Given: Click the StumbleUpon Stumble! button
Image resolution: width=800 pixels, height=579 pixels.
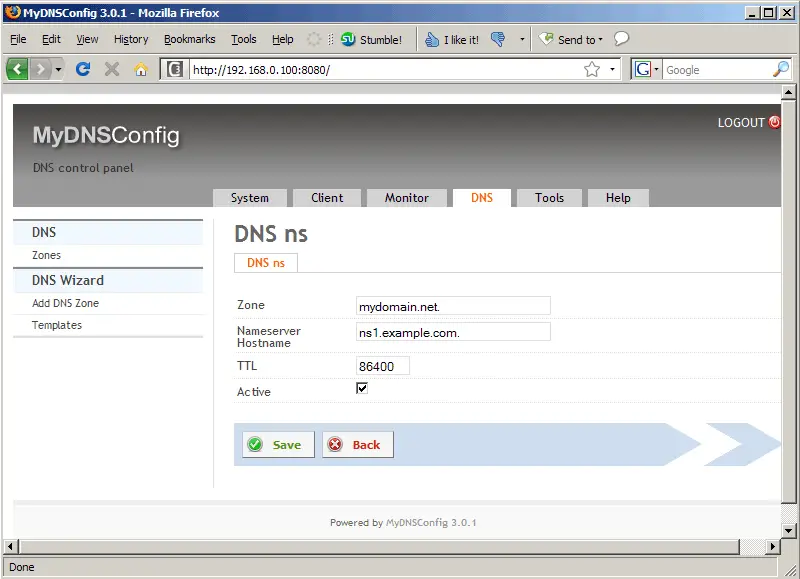Looking at the screenshot, I should pos(371,40).
